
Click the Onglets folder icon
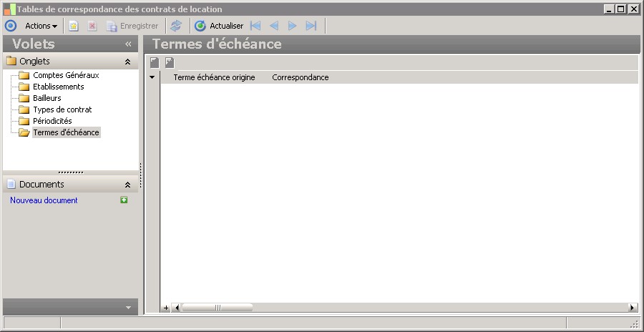11,62
